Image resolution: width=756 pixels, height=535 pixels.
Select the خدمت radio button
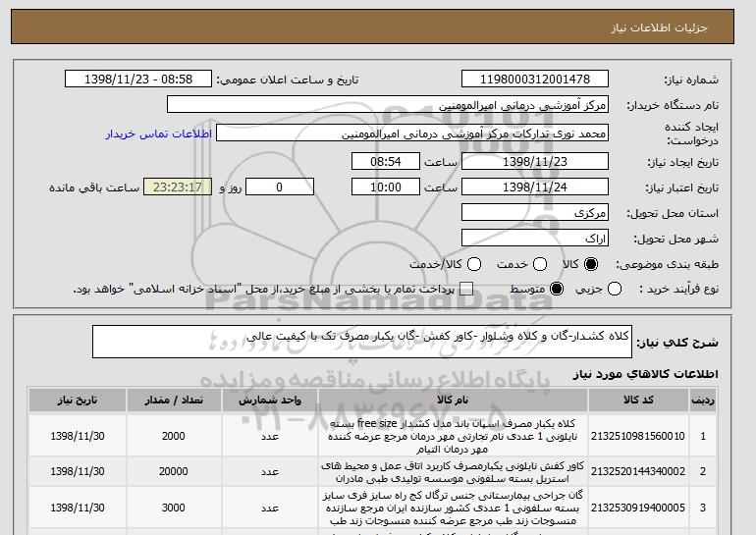pyautogui.click(x=540, y=264)
